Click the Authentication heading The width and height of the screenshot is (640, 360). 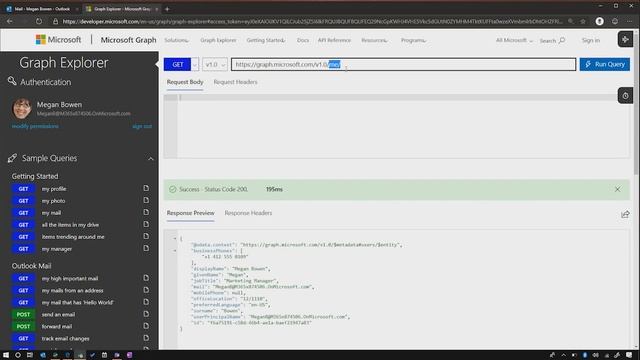(46, 82)
